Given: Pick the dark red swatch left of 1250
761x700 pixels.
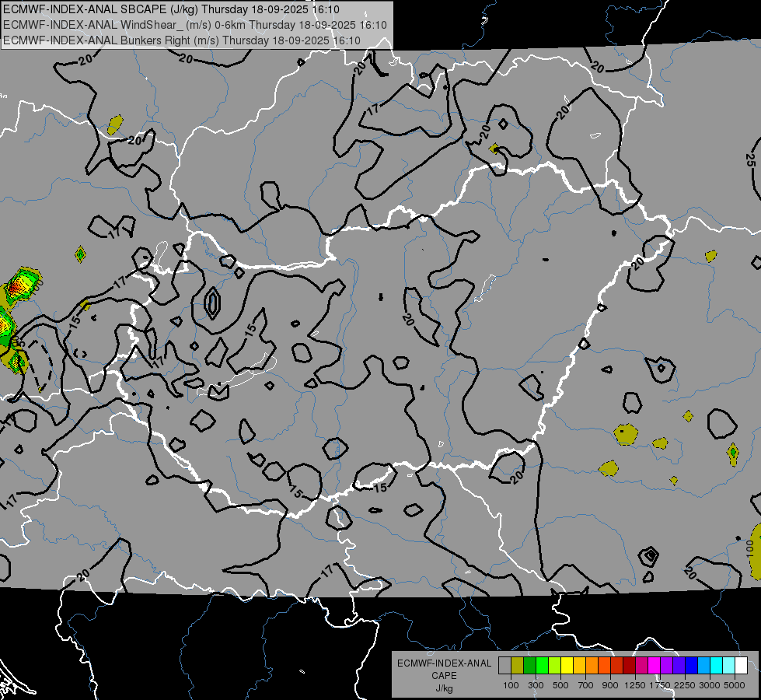Looking at the screenshot, I should point(629,666).
